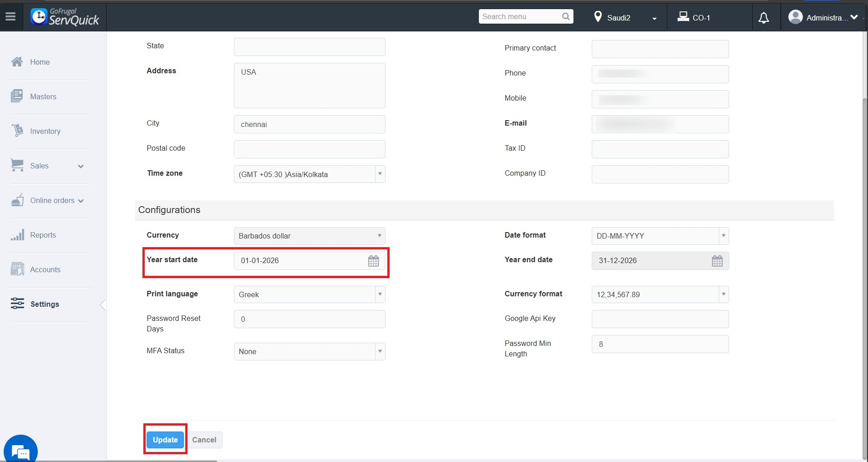This screenshot has width=868, height=462.
Task: Open the MFA Status dropdown
Action: [x=310, y=351]
